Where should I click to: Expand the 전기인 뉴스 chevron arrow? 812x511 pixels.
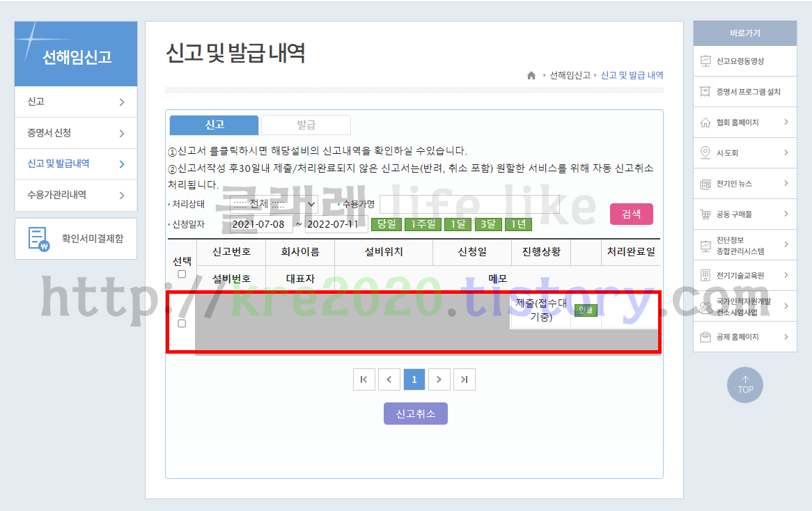[786, 183]
